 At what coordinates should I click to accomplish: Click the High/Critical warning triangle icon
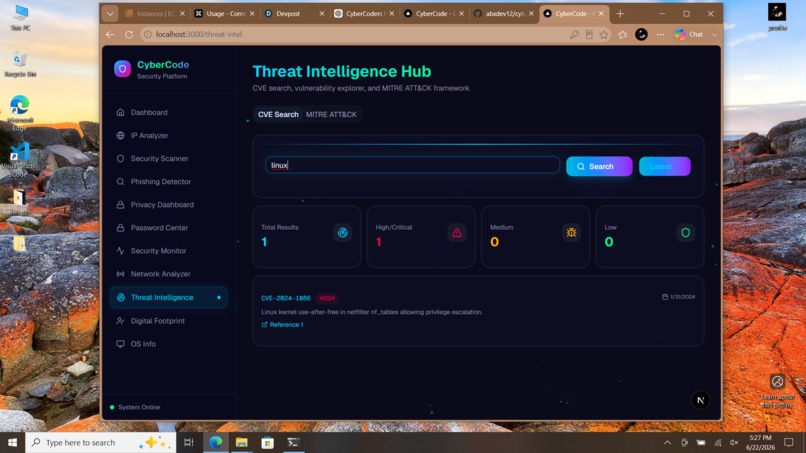click(456, 233)
